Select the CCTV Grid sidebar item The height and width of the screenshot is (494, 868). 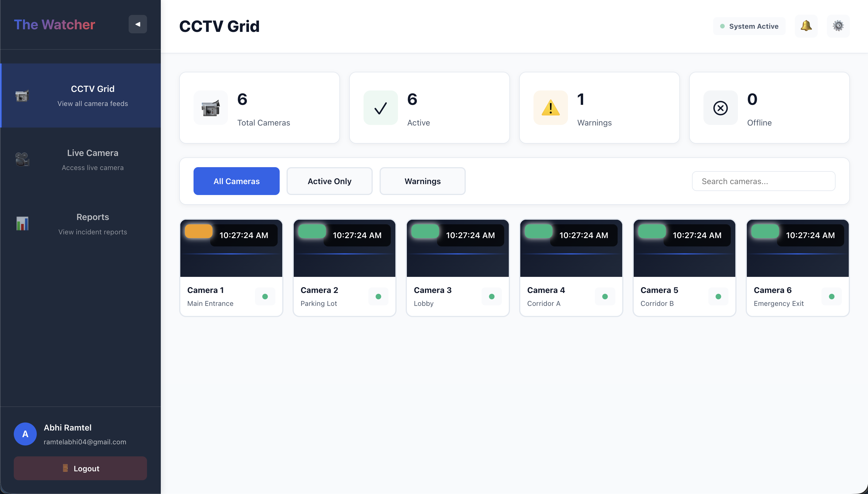(x=81, y=95)
